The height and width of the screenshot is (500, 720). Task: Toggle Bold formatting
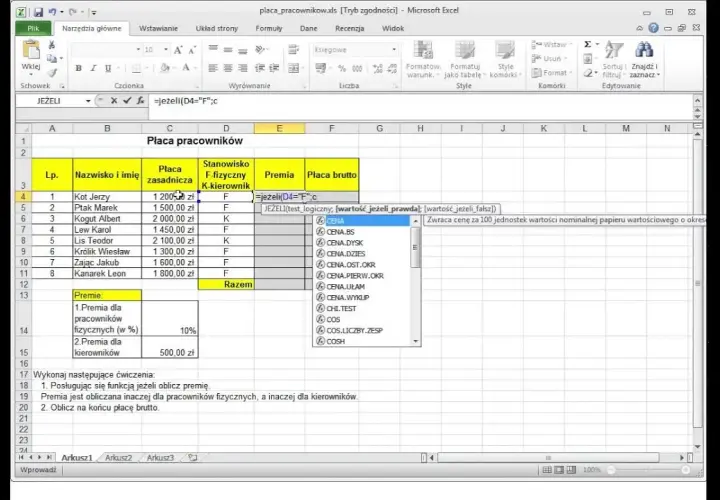point(79,68)
